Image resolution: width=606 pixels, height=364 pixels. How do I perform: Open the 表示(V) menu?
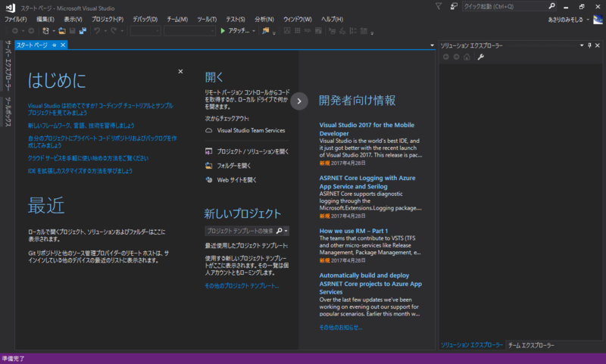coord(73,20)
